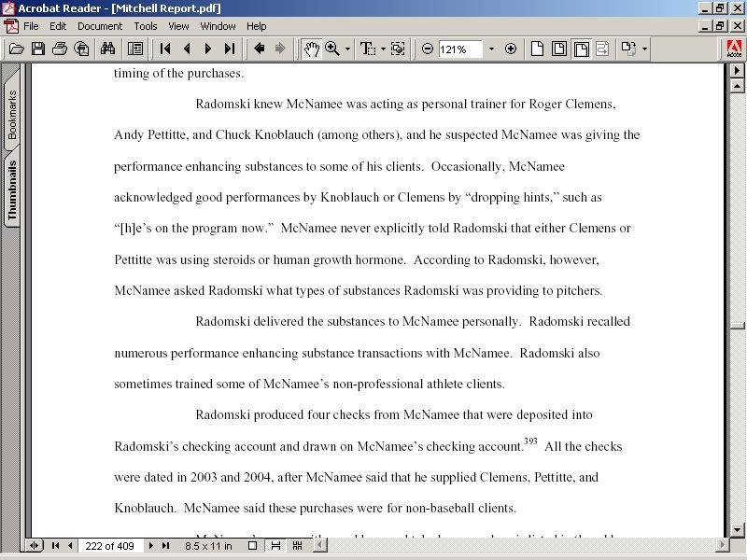Open the Document menu

point(99,26)
